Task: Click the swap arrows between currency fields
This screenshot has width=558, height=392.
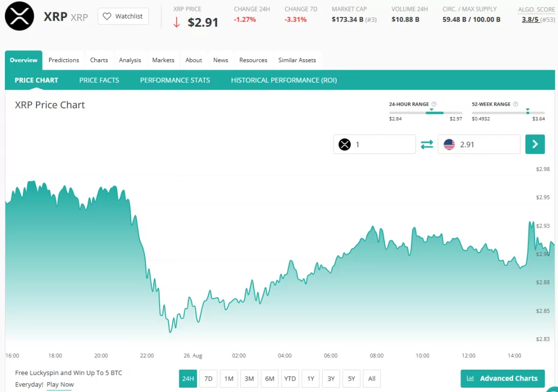Action: [x=427, y=144]
